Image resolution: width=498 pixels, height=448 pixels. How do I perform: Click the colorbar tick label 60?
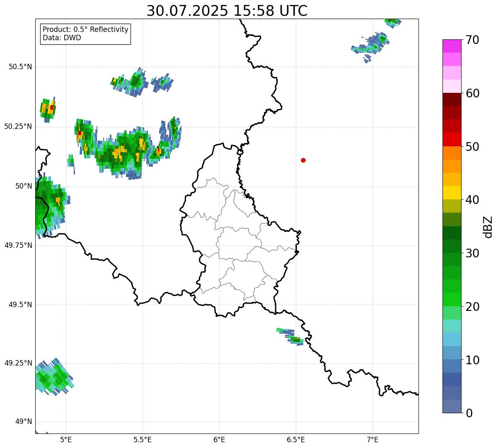472,93
